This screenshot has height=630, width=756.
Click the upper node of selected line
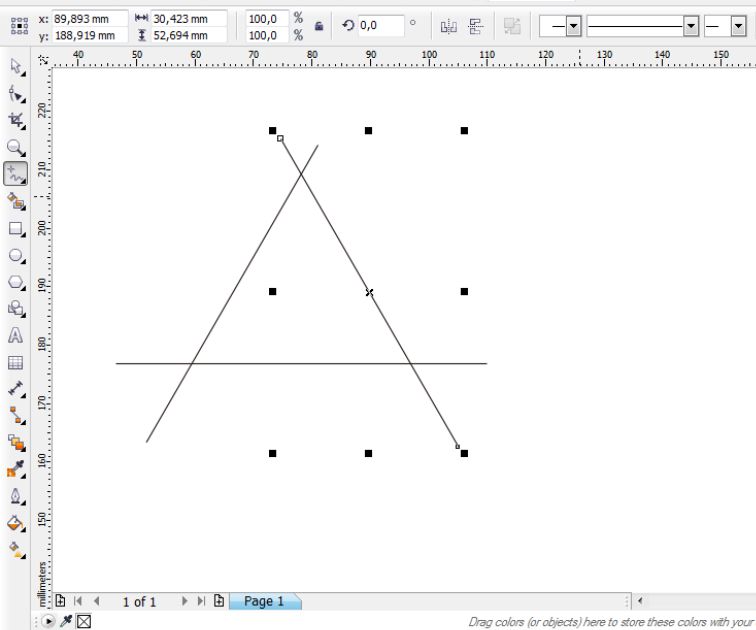(280, 138)
